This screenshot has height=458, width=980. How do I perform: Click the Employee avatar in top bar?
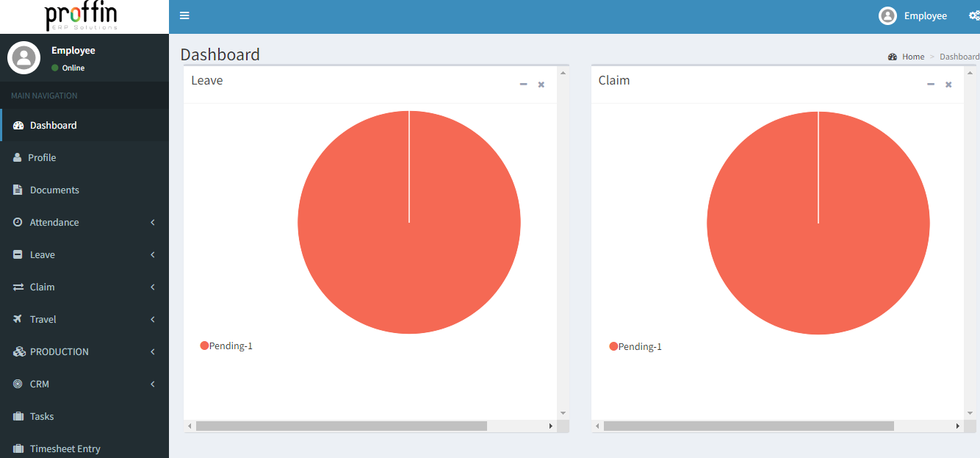click(887, 15)
